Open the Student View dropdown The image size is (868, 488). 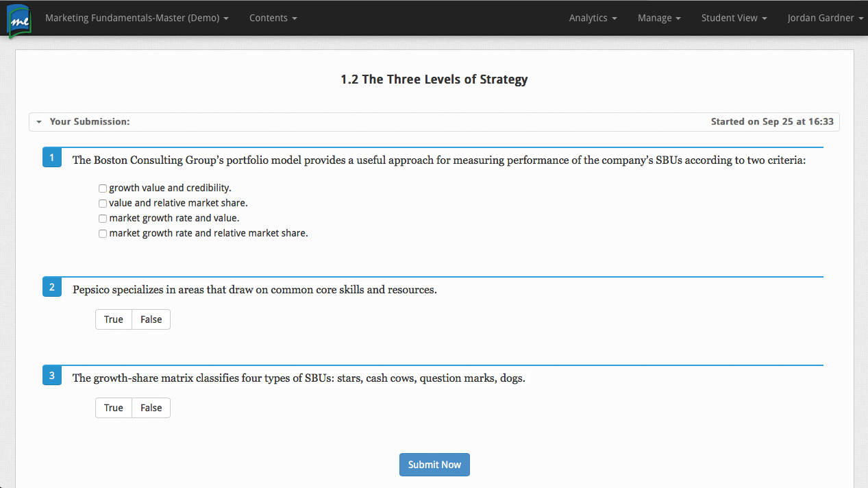point(733,18)
